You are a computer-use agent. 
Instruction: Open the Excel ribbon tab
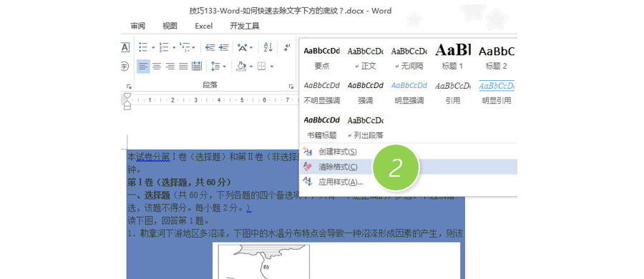point(204,26)
